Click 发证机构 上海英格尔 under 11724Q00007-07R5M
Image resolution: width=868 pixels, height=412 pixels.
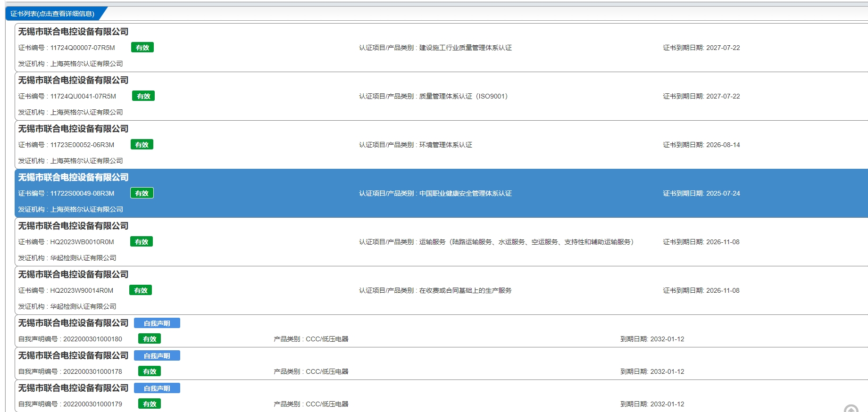tap(70, 64)
